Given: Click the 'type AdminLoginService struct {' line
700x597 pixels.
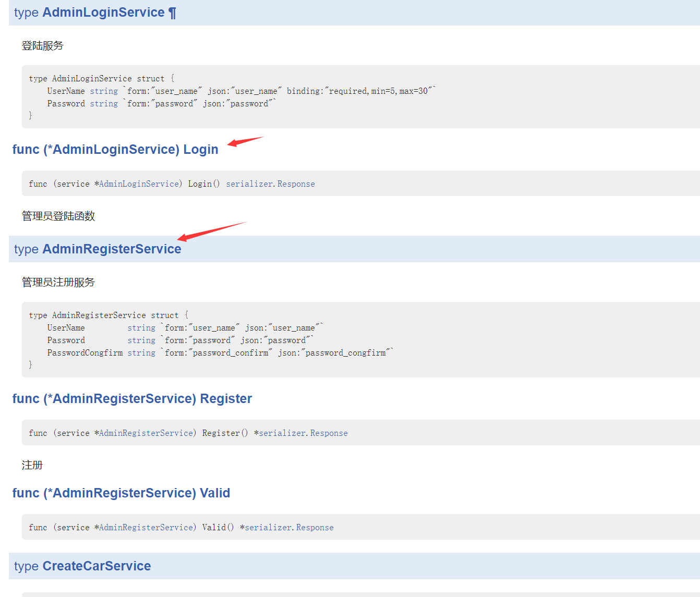Looking at the screenshot, I should tap(102, 78).
